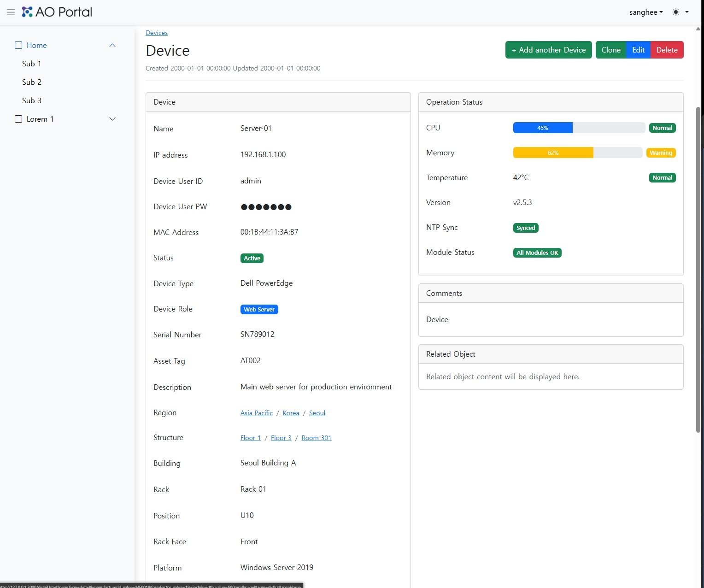Click the AO Portal logo icon
Image resolution: width=704 pixels, height=588 pixels.
(x=27, y=12)
